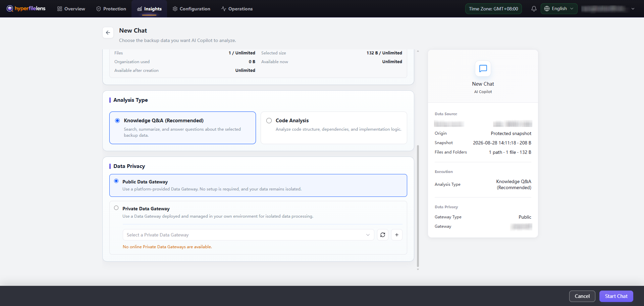Expand the English language dropdown chevron

(x=572, y=9)
